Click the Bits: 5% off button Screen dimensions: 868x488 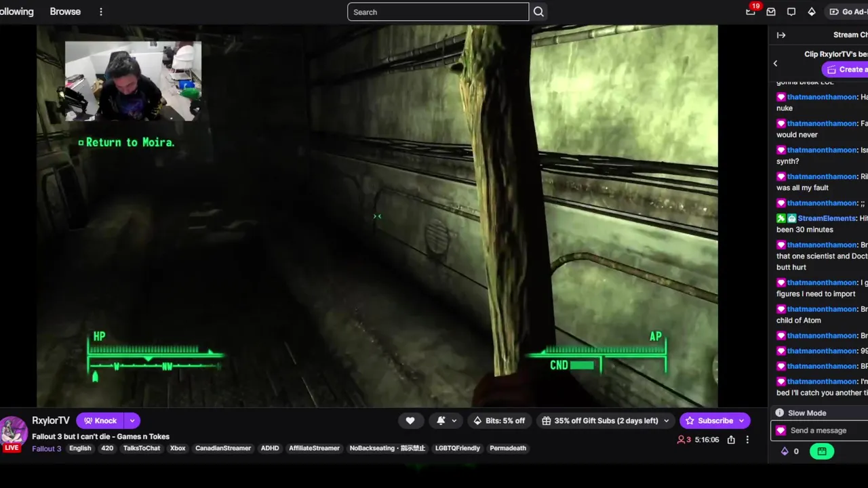point(499,421)
